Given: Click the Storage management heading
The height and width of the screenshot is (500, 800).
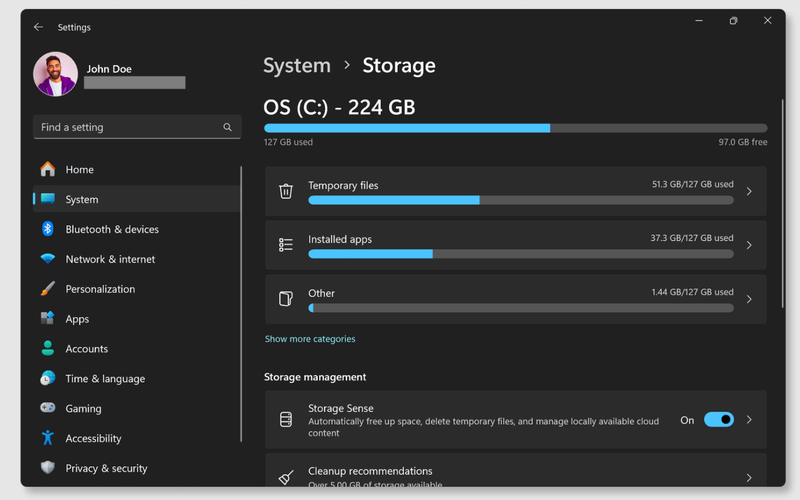Looking at the screenshot, I should click(x=315, y=377).
